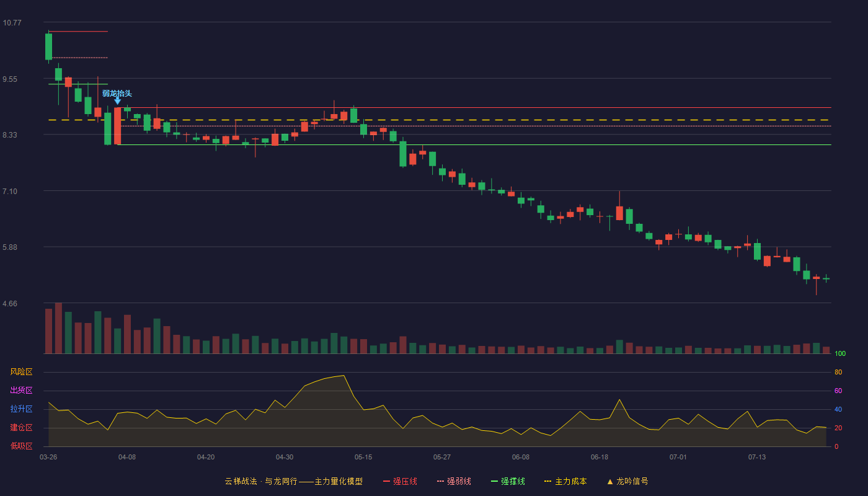Toggle 主力成本 legend text
The image size is (868, 496).
pyautogui.click(x=570, y=481)
